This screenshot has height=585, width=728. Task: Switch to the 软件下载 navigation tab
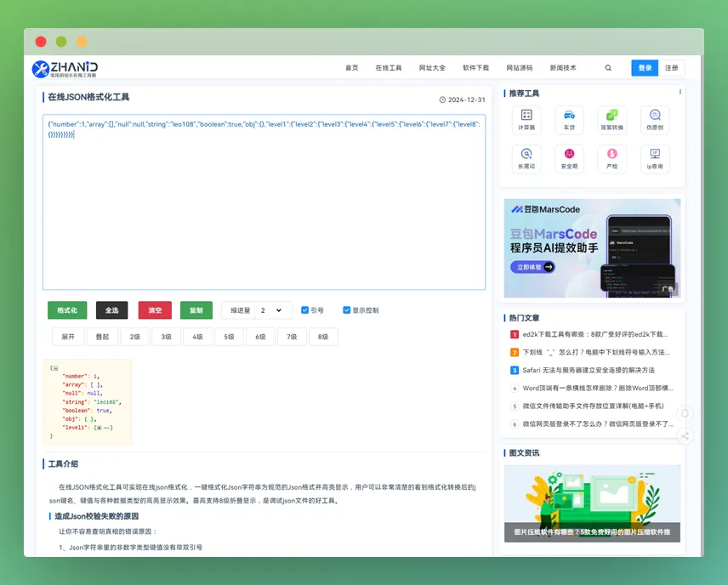[475, 67]
